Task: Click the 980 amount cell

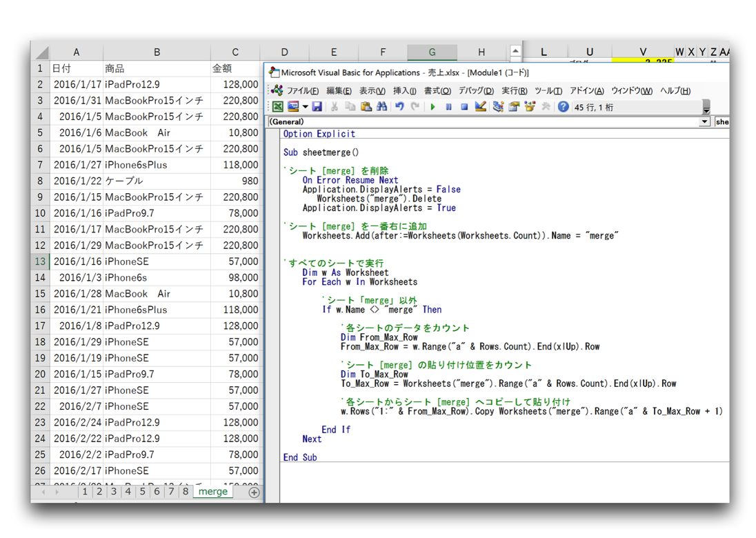Action: (235, 181)
